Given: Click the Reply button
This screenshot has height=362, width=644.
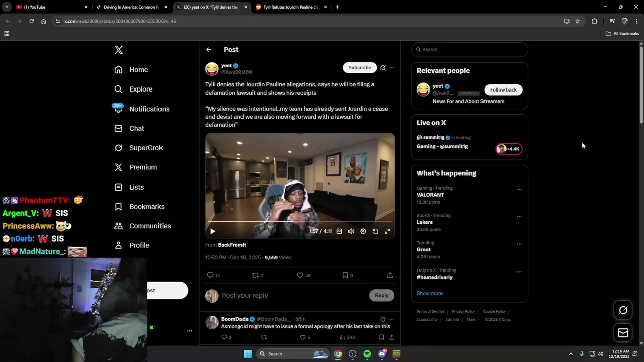Looking at the screenshot, I should pos(382,295).
